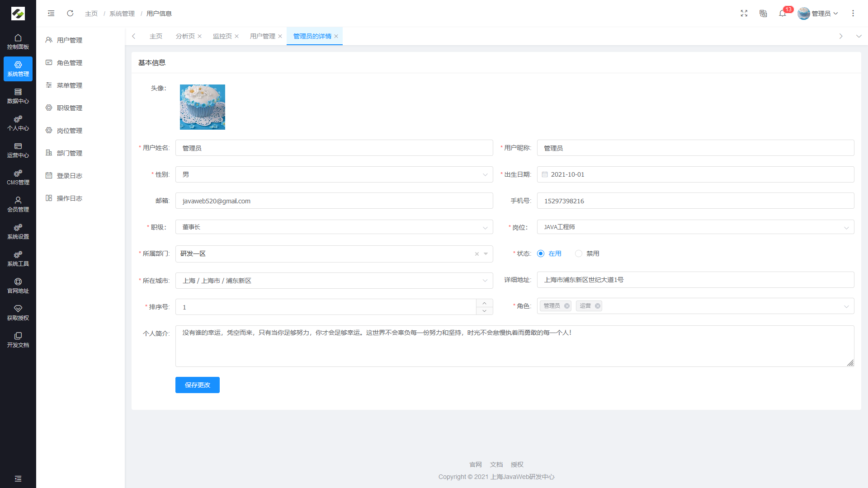
Task: Click the language translate icon
Action: pos(763,14)
